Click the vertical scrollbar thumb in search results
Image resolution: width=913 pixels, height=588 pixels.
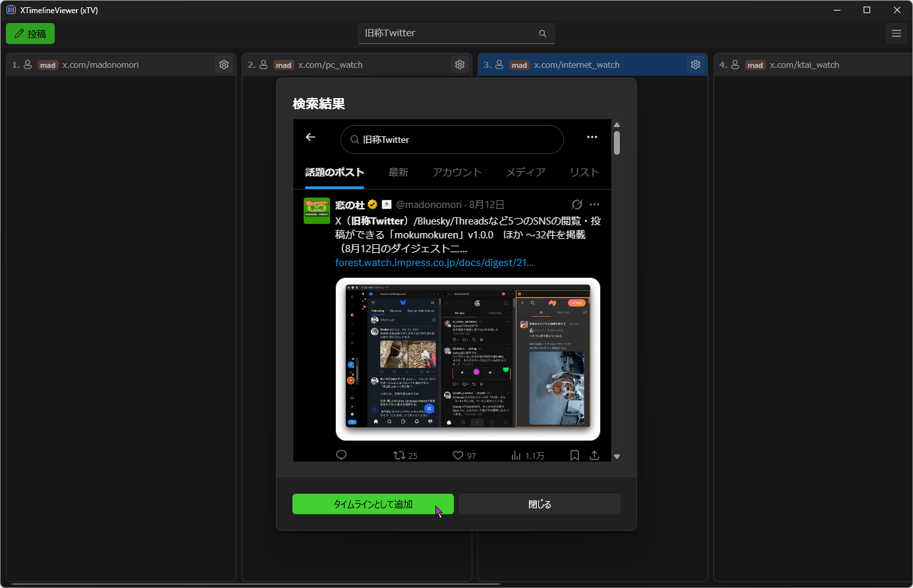tap(617, 143)
